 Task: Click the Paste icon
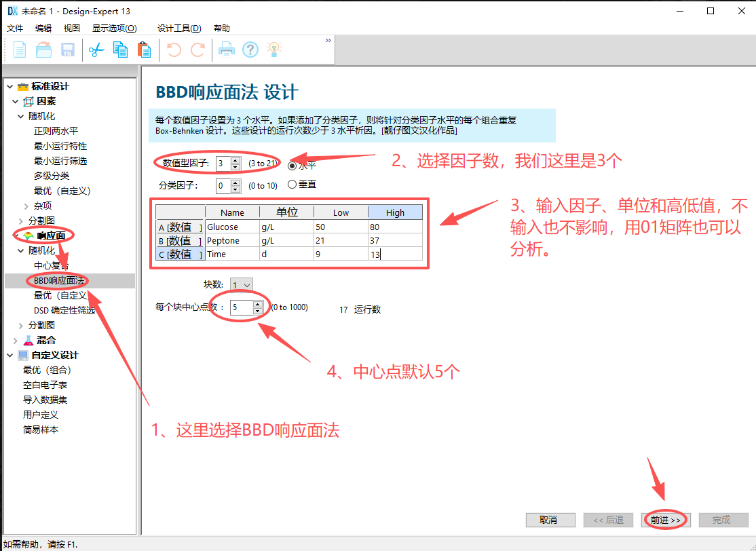(x=144, y=50)
